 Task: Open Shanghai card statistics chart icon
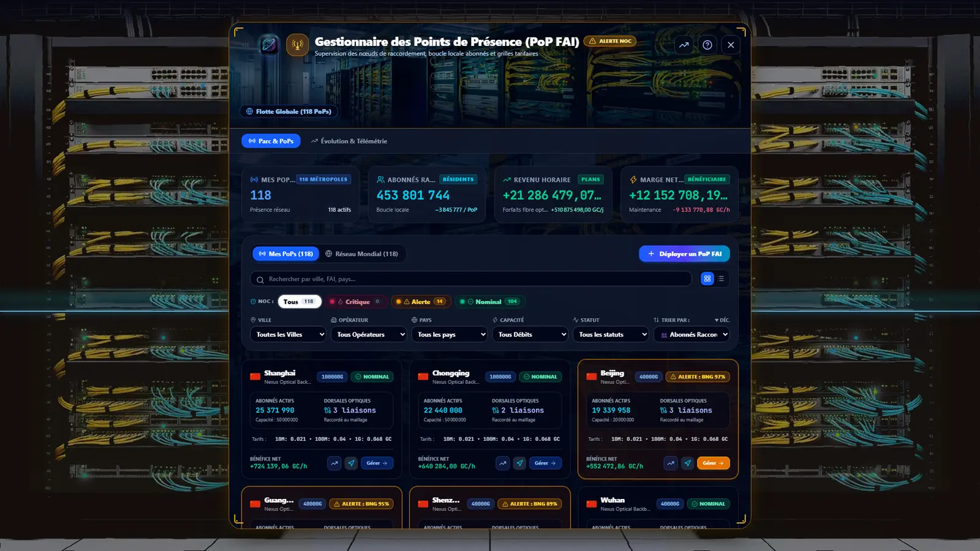[334, 463]
